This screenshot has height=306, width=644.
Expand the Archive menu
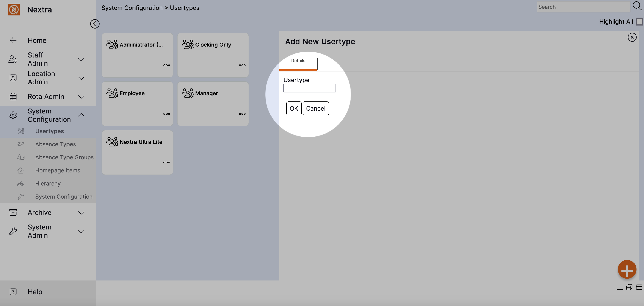(81, 213)
